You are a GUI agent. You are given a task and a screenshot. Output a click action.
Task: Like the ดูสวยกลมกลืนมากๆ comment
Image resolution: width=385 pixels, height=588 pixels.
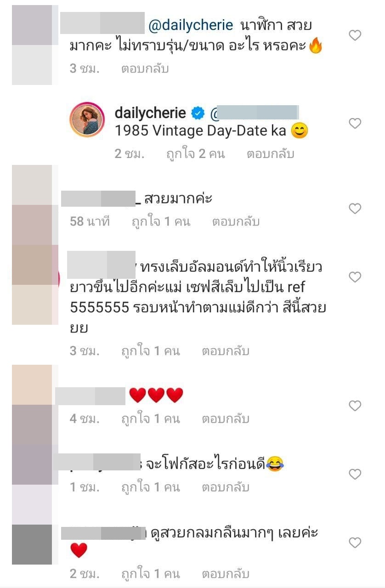pyautogui.click(x=355, y=543)
